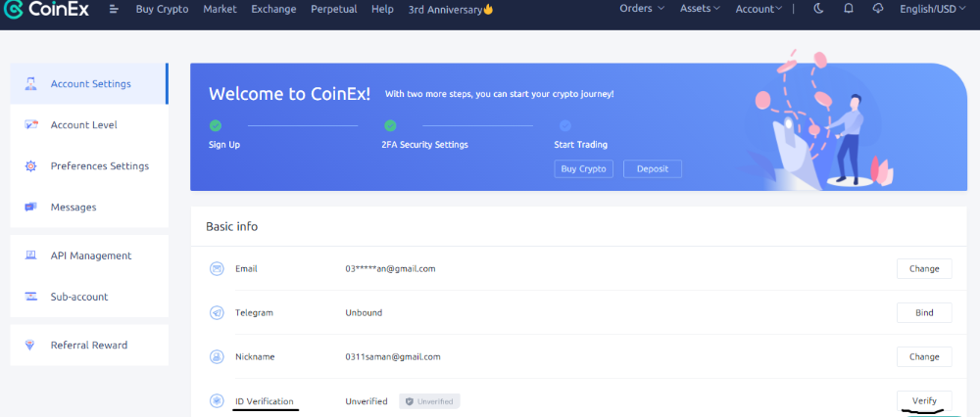Expand the Orders dropdown
Screen dimensions: 980x417
tap(642, 9)
